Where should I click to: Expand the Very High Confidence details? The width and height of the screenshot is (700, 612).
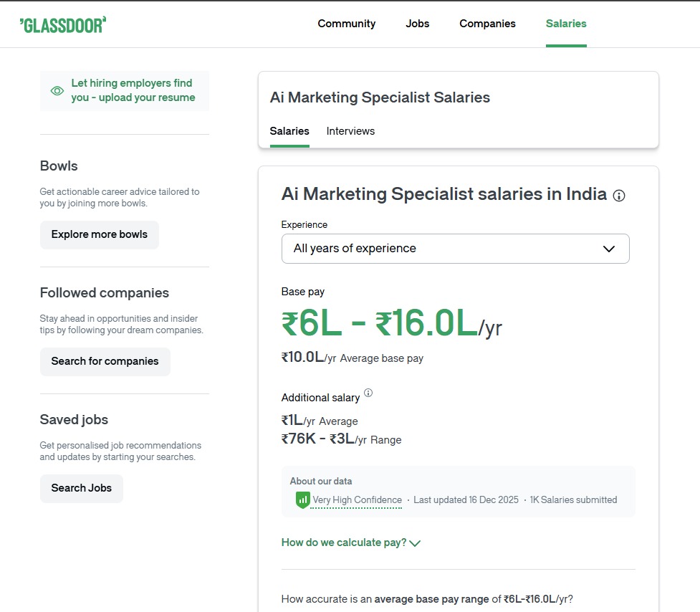click(356, 499)
